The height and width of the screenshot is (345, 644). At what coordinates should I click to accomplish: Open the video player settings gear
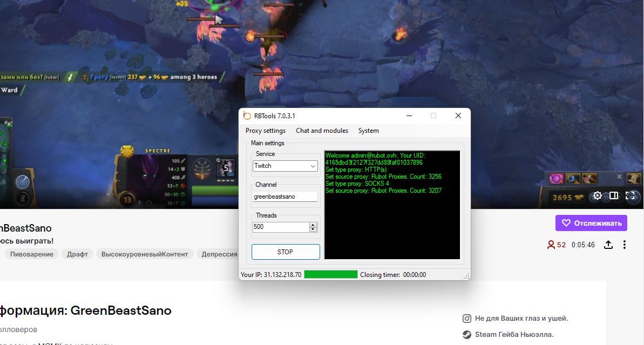point(598,196)
